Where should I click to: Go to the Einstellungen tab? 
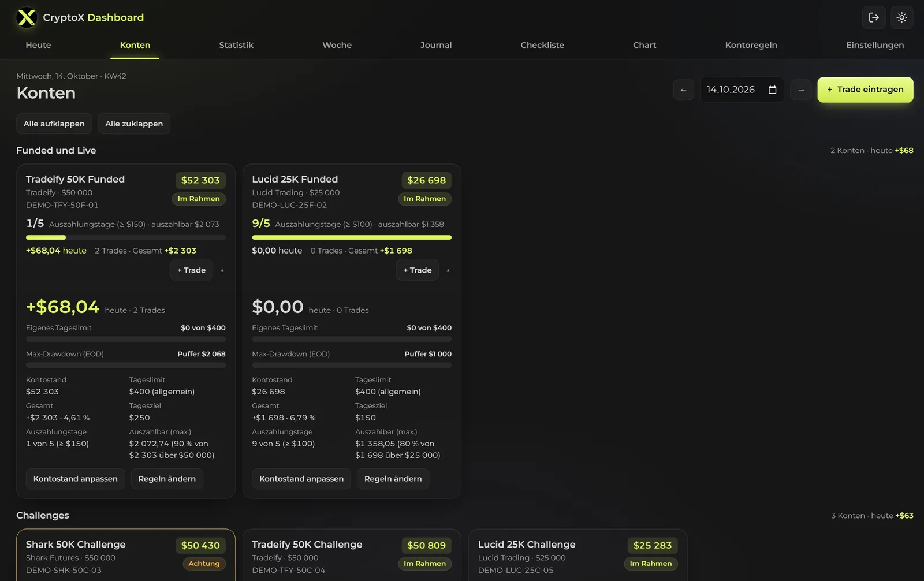tap(875, 45)
